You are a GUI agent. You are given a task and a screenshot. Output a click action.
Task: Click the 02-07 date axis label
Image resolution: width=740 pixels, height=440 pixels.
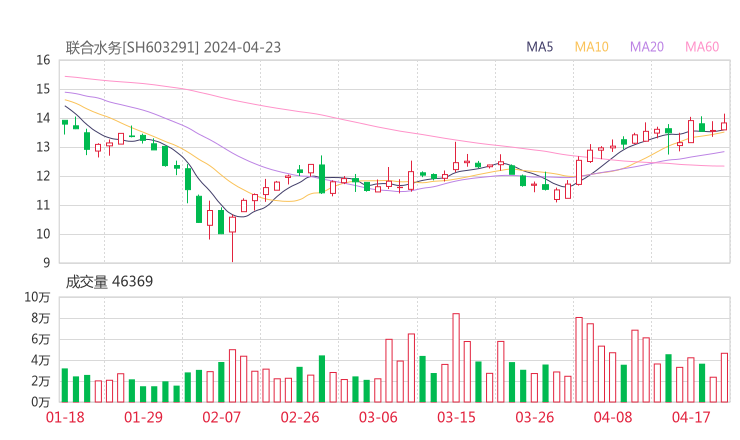(x=221, y=417)
